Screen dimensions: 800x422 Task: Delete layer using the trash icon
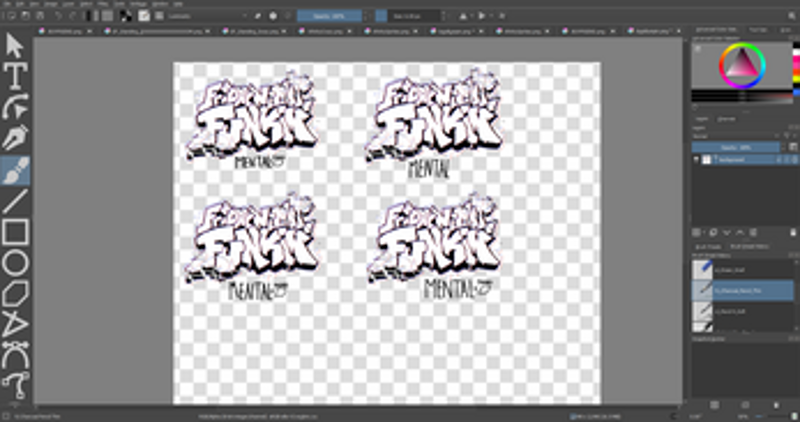[x=793, y=233]
